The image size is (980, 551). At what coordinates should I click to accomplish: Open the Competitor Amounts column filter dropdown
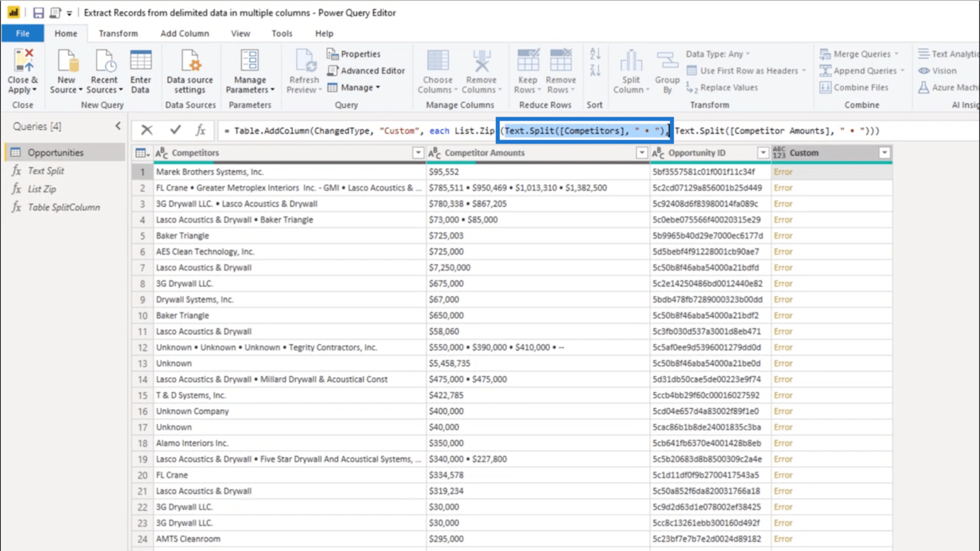[642, 153]
